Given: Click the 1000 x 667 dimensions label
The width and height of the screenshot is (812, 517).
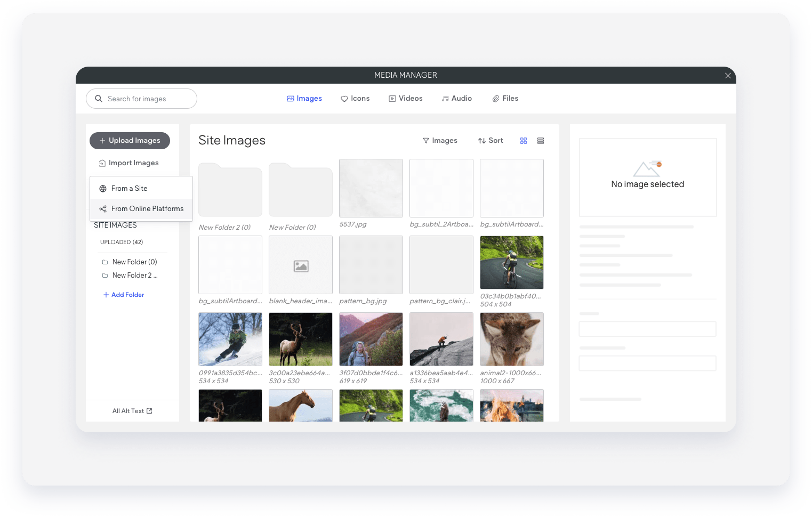Looking at the screenshot, I should (497, 381).
